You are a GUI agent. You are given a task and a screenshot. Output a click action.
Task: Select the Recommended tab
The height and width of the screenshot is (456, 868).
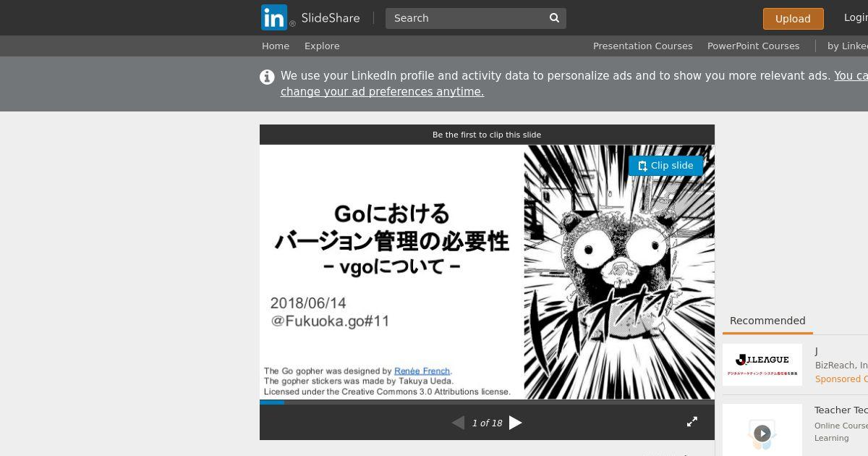(x=767, y=321)
